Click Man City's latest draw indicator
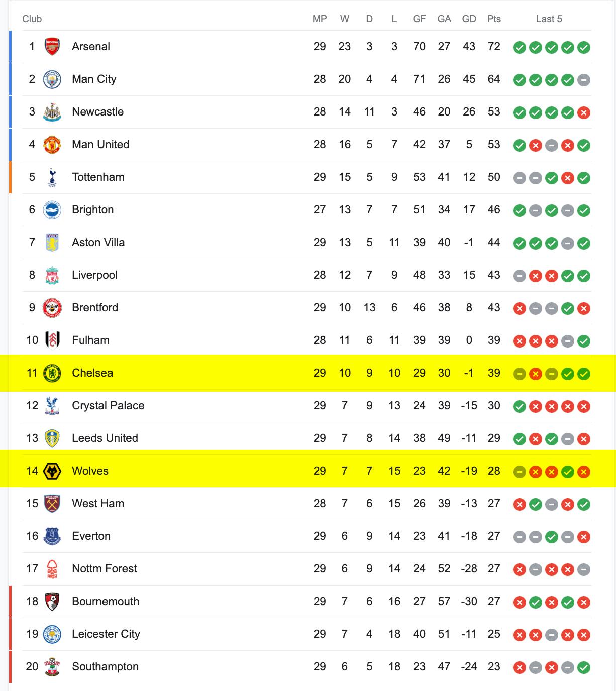The height and width of the screenshot is (691, 616). pyautogui.click(x=584, y=80)
